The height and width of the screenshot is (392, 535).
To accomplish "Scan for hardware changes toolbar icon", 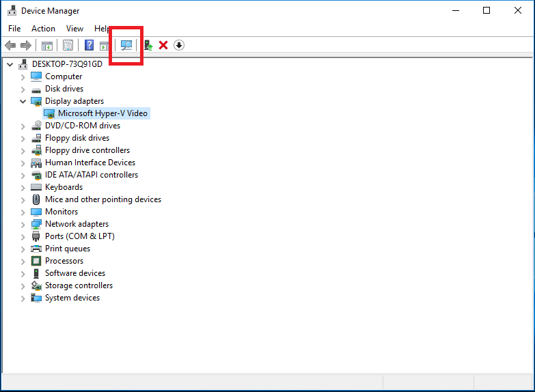I will [x=126, y=45].
